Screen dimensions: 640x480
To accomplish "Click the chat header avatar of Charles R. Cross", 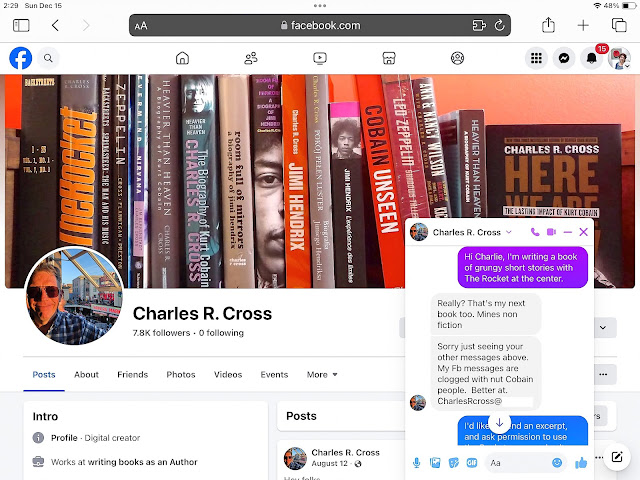I will [x=419, y=232].
